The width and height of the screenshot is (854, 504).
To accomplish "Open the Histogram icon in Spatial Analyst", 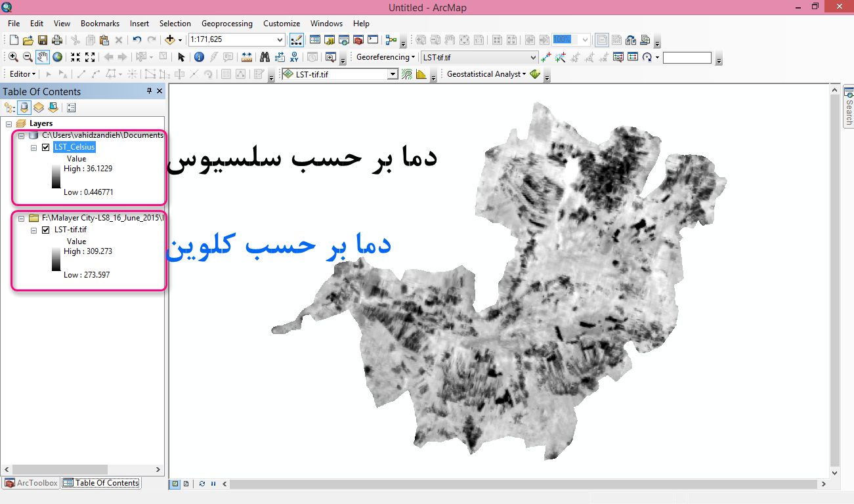I will tap(421, 74).
